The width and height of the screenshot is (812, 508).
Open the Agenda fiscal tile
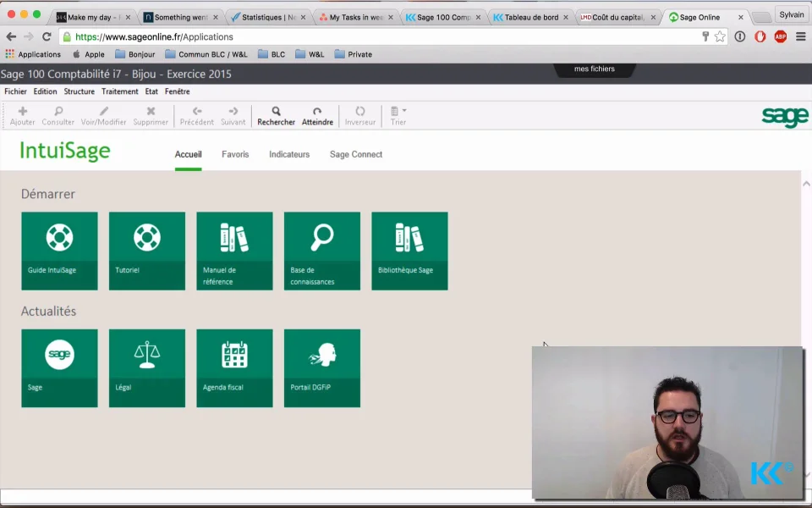(x=234, y=368)
